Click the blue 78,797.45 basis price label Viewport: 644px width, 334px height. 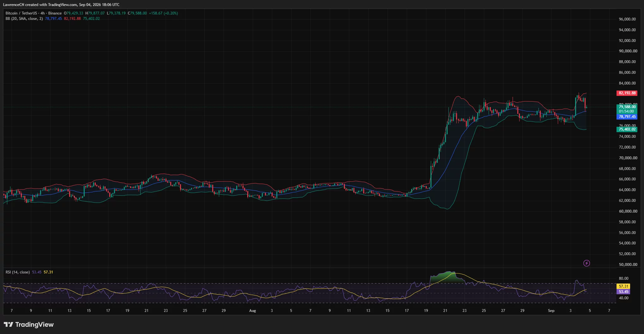tap(627, 117)
